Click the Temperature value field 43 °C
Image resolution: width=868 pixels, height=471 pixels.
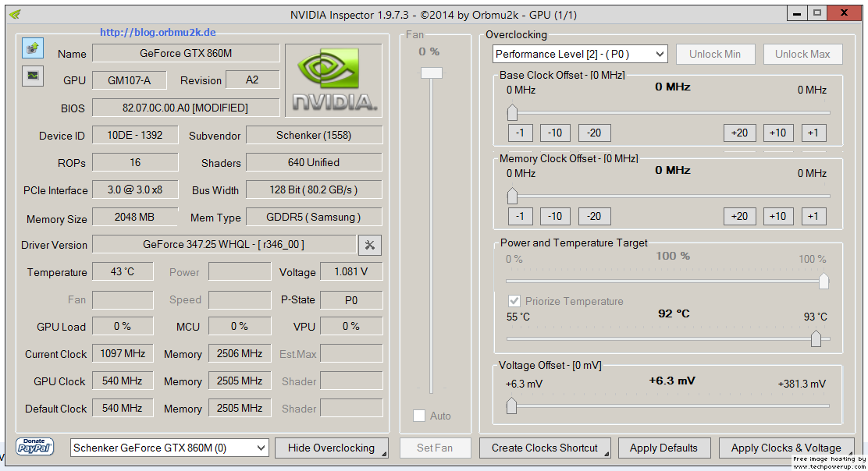(123, 271)
